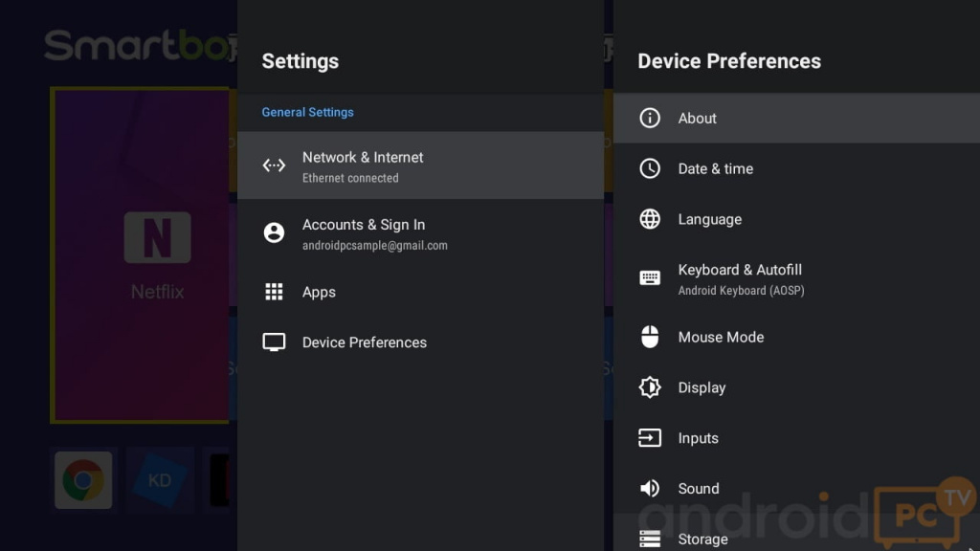Click the About info icon
980x551 pixels.
click(x=650, y=119)
